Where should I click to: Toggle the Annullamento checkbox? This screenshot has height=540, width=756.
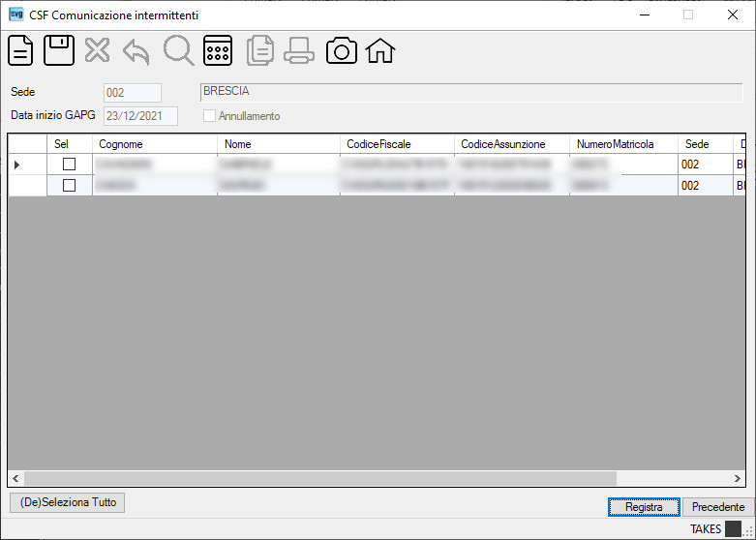pos(209,116)
